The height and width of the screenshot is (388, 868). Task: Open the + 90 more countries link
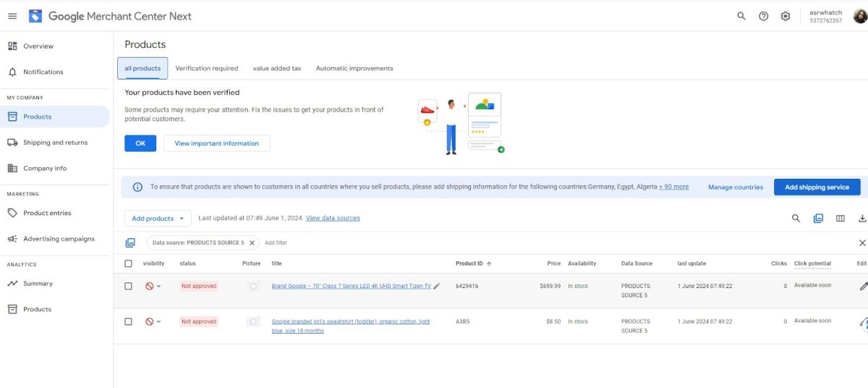tap(673, 187)
